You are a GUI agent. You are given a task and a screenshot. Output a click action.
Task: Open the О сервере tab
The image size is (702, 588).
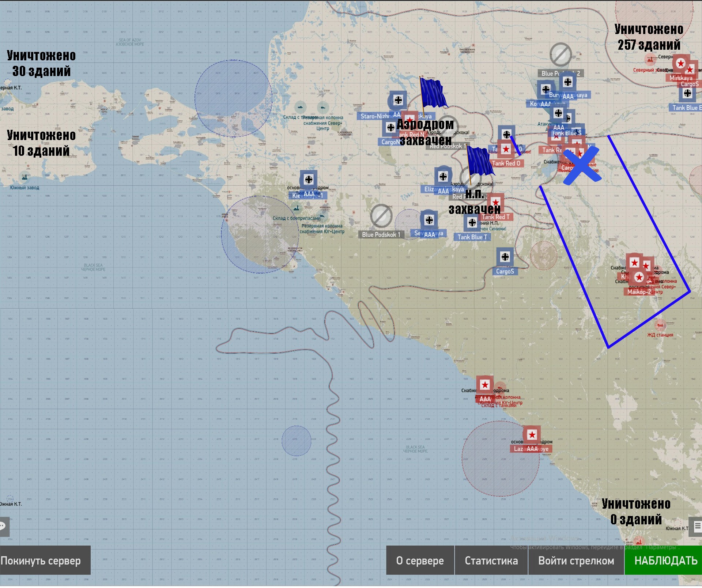(420, 561)
